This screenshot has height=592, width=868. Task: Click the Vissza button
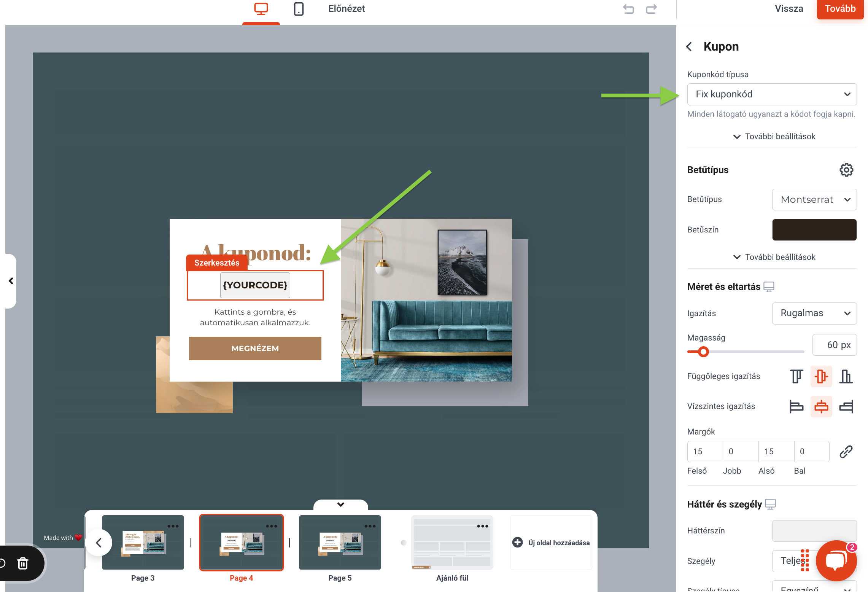click(x=789, y=9)
